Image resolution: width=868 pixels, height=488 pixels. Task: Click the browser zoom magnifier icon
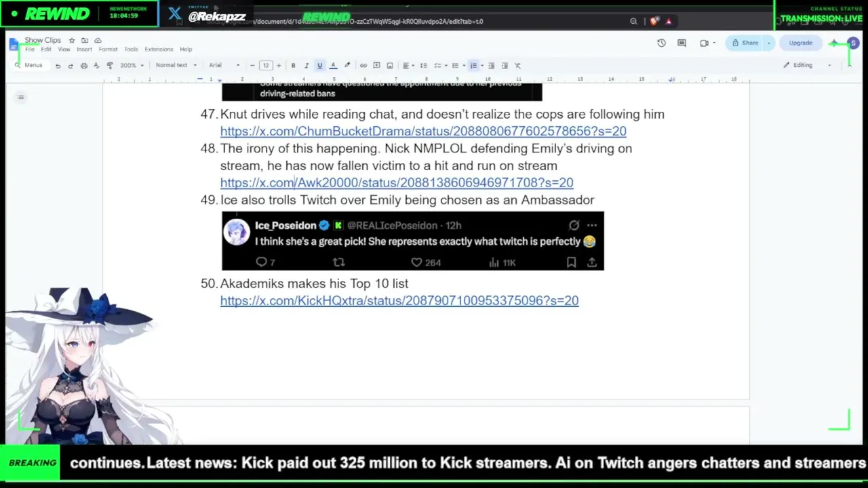click(x=633, y=22)
